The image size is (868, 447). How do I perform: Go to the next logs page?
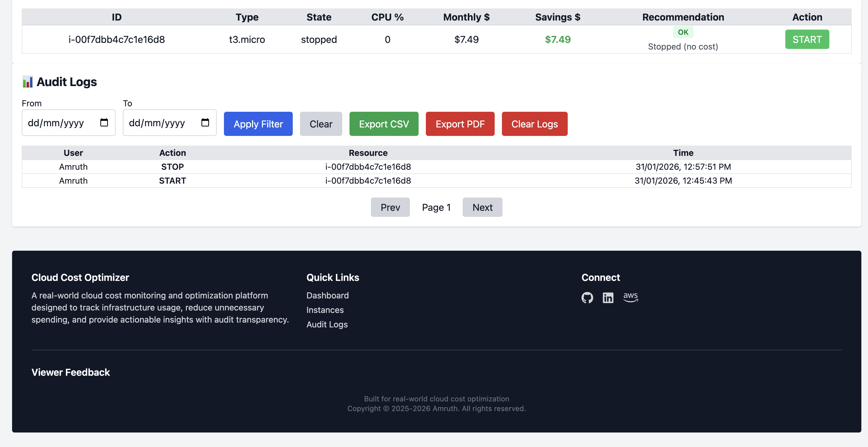coord(482,207)
